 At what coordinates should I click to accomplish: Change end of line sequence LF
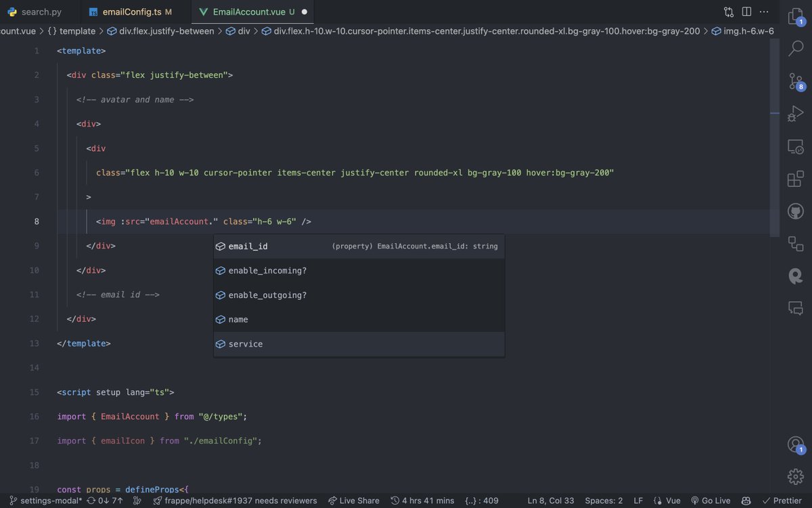click(x=638, y=501)
